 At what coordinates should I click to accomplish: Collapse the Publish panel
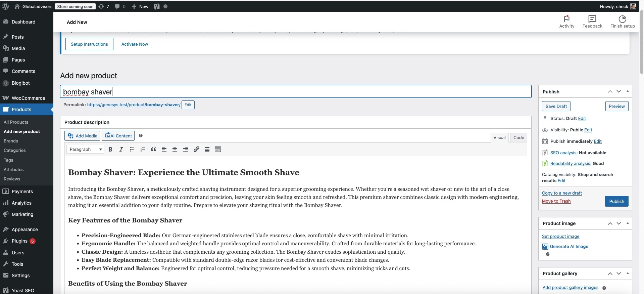point(628,91)
